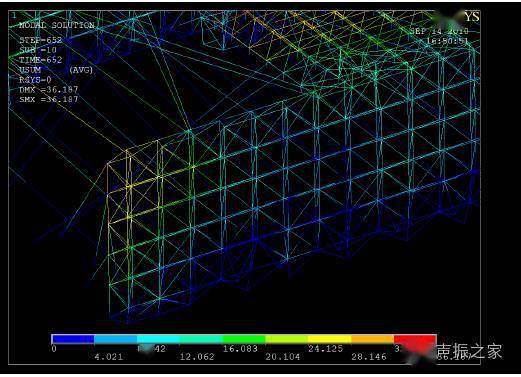The width and height of the screenshot is (521, 377).
Task: Click the (AVG) averaging label
Action: 81,70
